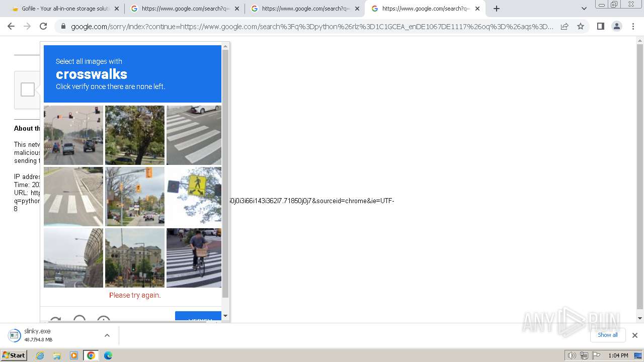Click the padlock site info icon

coord(63,26)
